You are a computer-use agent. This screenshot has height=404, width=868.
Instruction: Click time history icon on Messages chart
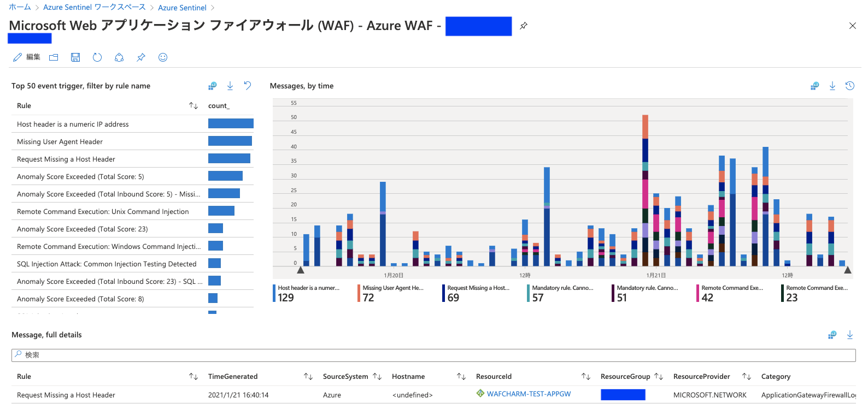pos(850,86)
